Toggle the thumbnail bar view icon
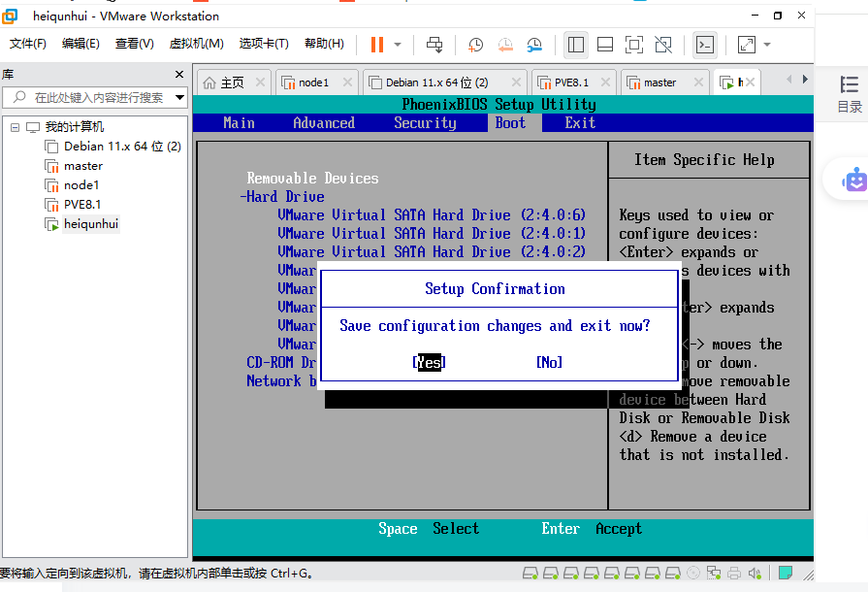 pyautogui.click(x=605, y=45)
